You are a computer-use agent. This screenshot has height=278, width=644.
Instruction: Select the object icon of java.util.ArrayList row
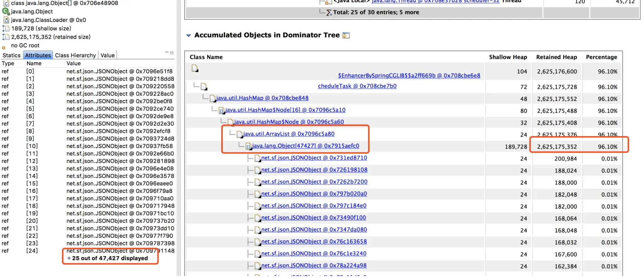[240, 134]
